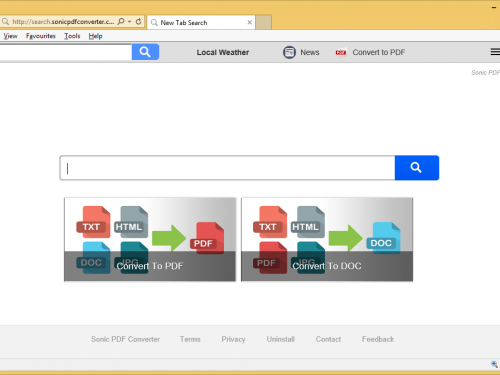
Task: Refresh the page with the reload icon
Action: [x=138, y=22]
